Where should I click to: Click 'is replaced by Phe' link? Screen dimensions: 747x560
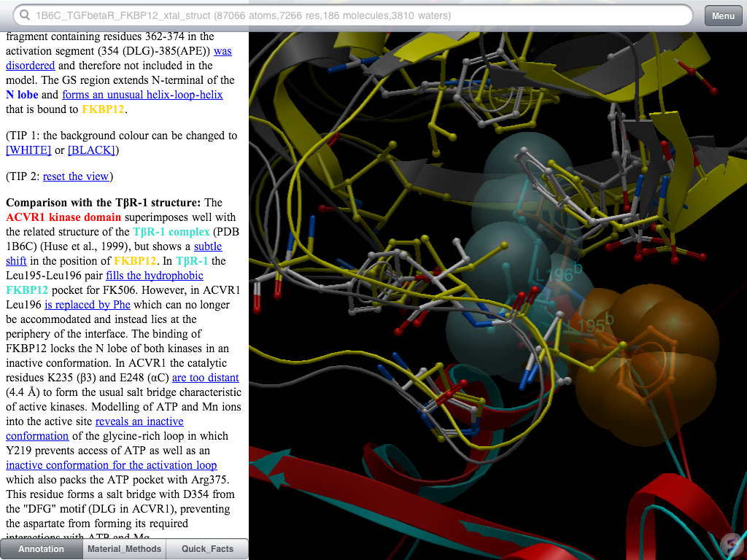click(87, 304)
